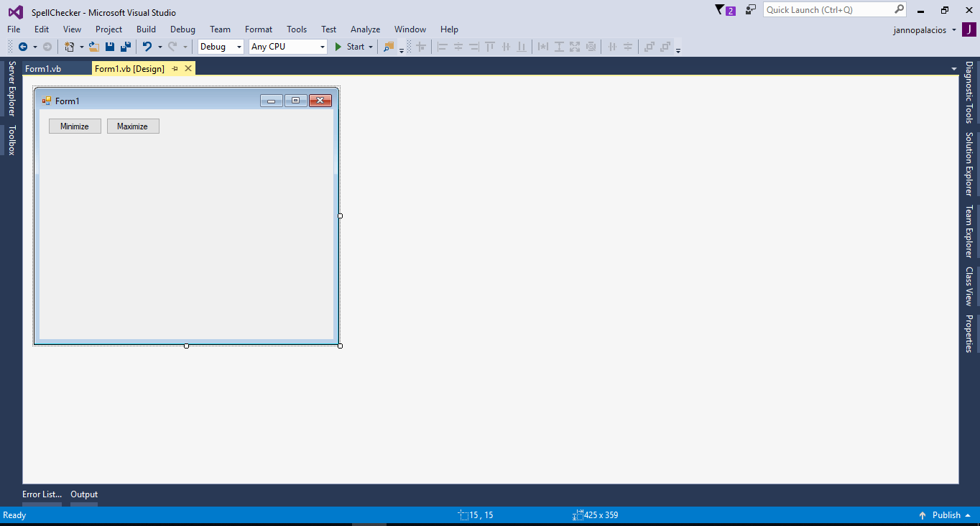980x526 pixels.
Task: Open the Solution Explorer side tab
Action: click(969, 164)
